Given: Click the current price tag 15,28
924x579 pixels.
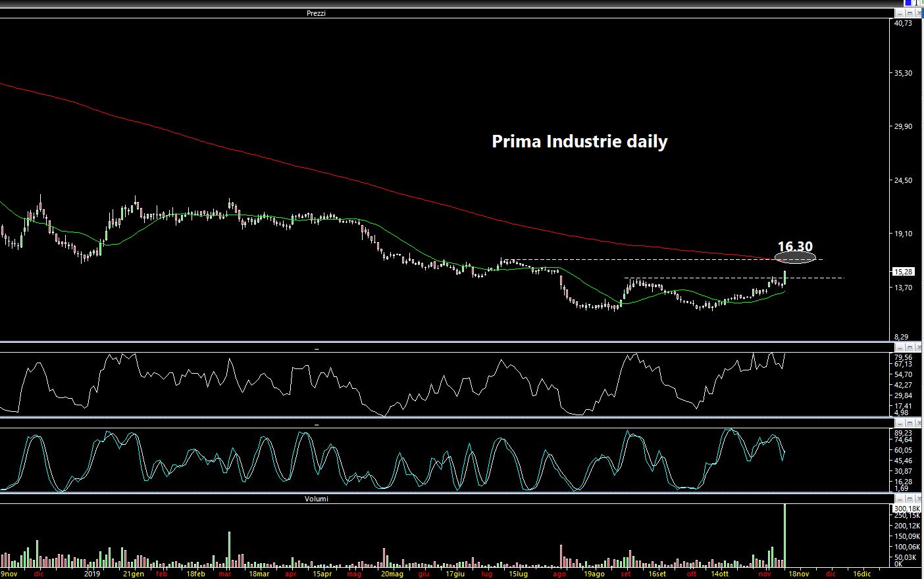Looking at the screenshot, I should (x=904, y=271).
